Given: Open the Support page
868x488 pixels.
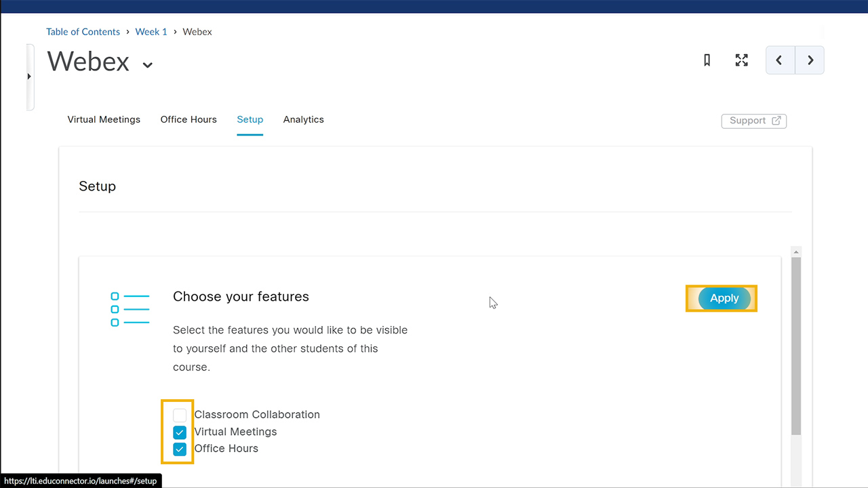Looking at the screenshot, I should (749, 120).
